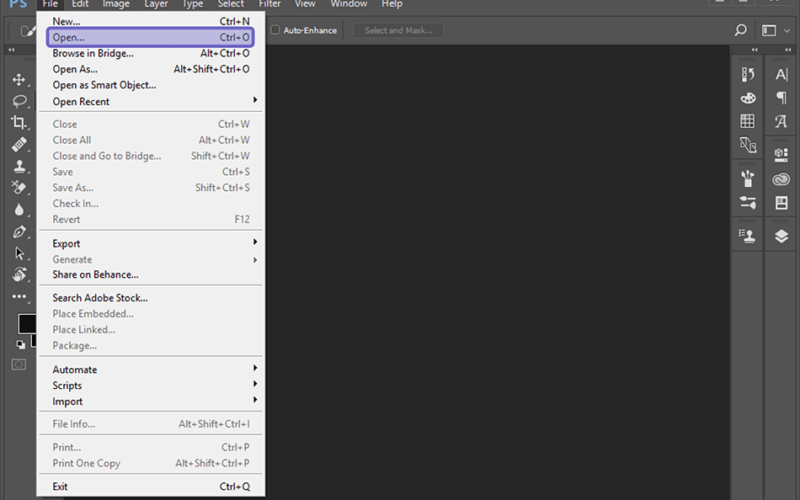Image resolution: width=800 pixels, height=500 pixels.
Task: Open the Paragraph panel icon
Action: [x=781, y=97]
